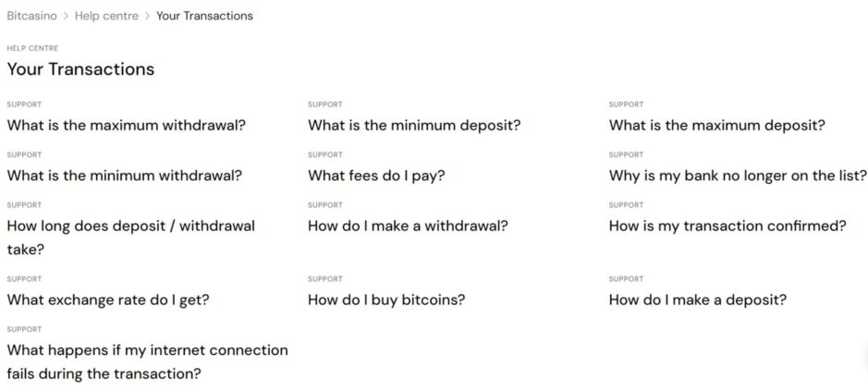The width and height of the screenshot is (868, 391).
Task: Read 'How is my transaction confirmed?' article
Action: point(727,226)
